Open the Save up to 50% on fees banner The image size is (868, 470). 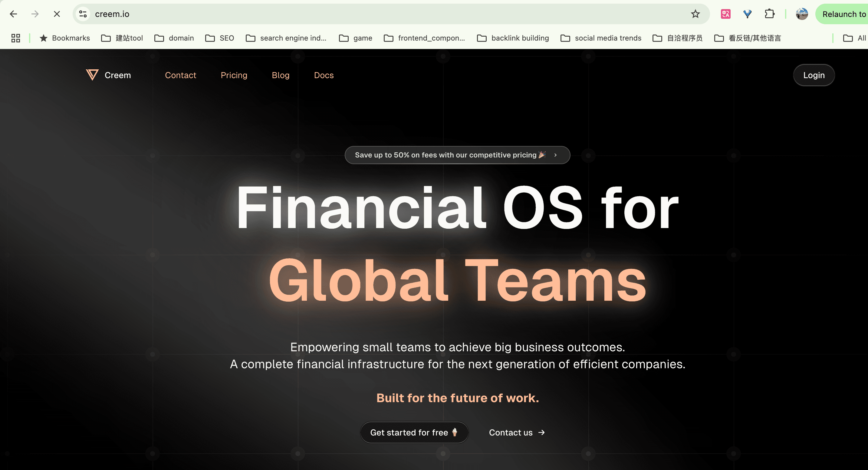pyautogui.click(x=457, y=155)
